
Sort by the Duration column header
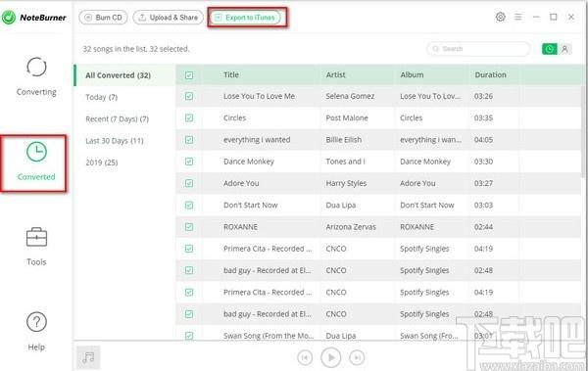[x=490, y=74]
